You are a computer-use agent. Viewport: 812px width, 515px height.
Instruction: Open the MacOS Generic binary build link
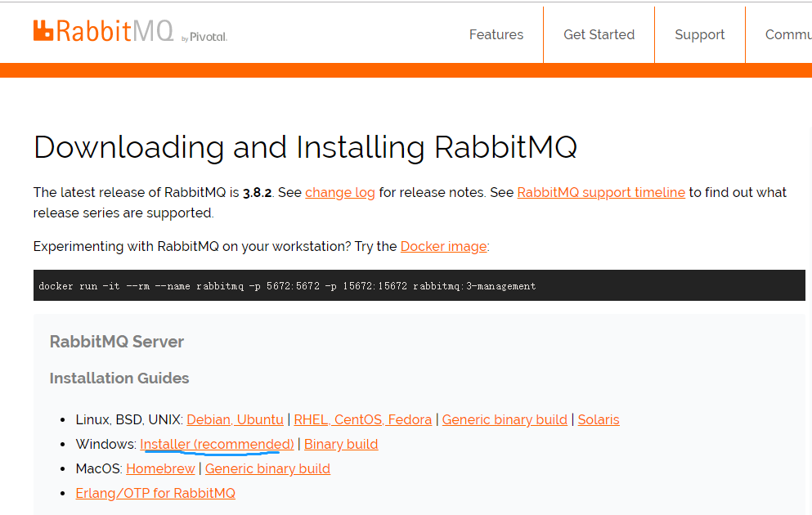[267, 468]
